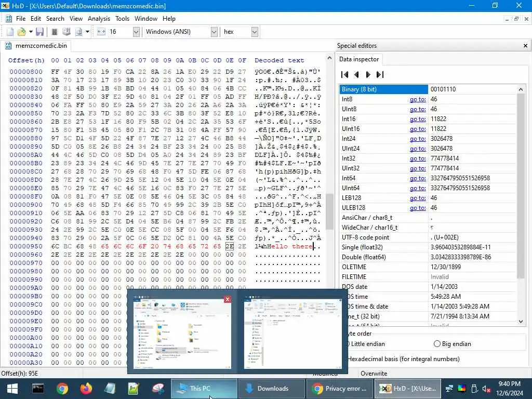Click the Int24 go to link
The width and height of the screenshot is (532, 399).
click(x=418, y=138)
